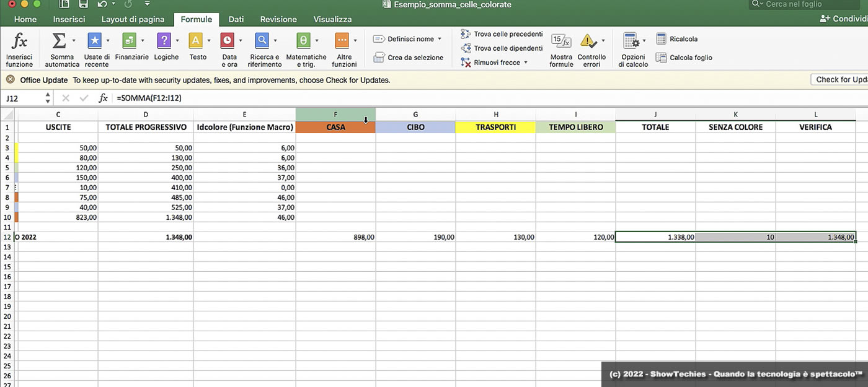Select the cell containing 898,00
The height and width of the screenshot is (387, 868).
coord(335,237)
